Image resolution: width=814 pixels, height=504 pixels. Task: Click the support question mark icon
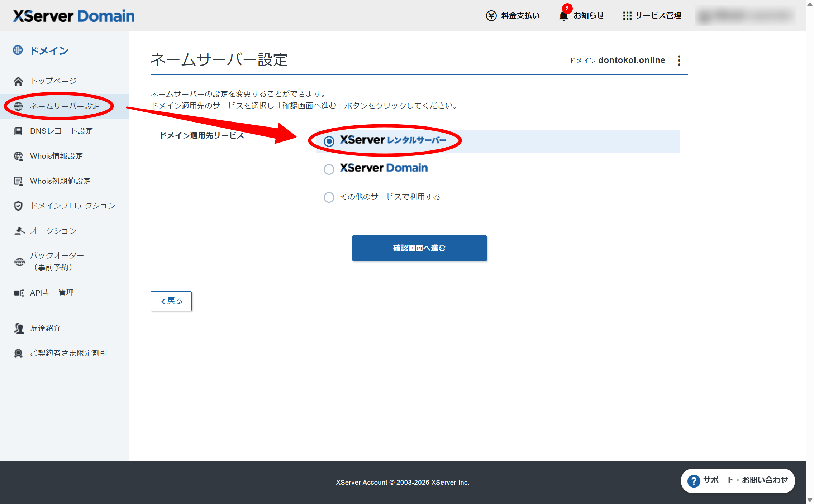coord(694,481)
